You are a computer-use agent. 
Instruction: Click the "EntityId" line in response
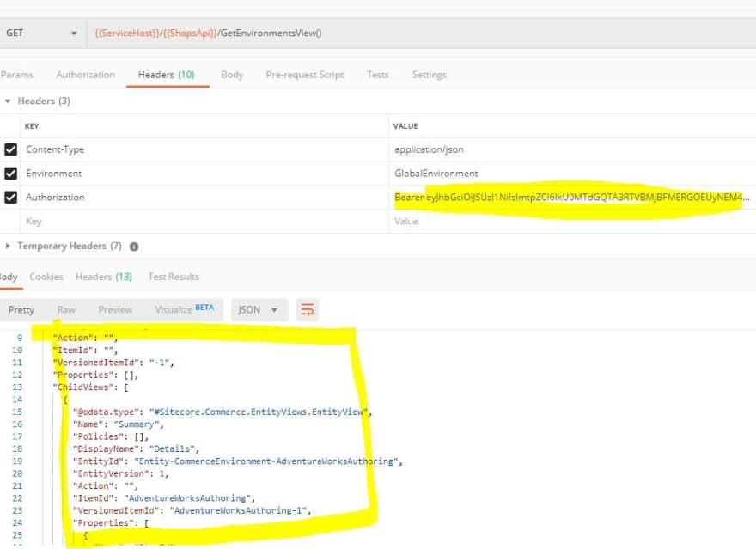[x=238, y=461]
